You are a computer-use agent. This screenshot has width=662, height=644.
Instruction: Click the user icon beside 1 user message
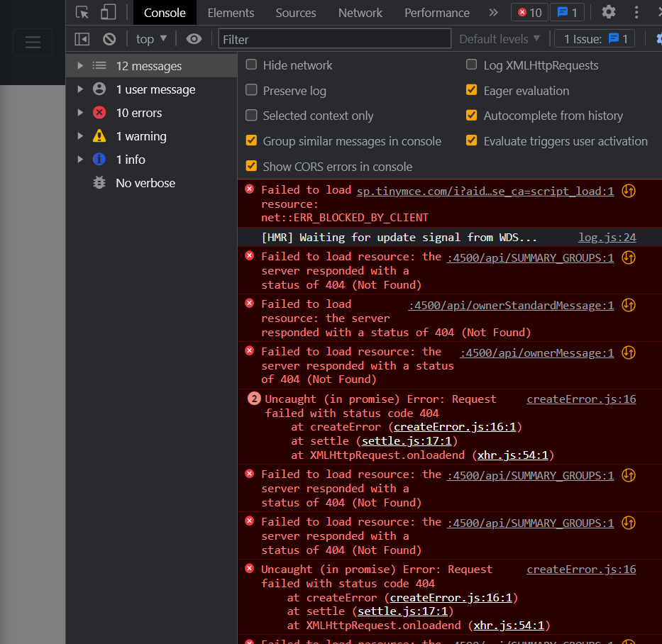(99, 89)
